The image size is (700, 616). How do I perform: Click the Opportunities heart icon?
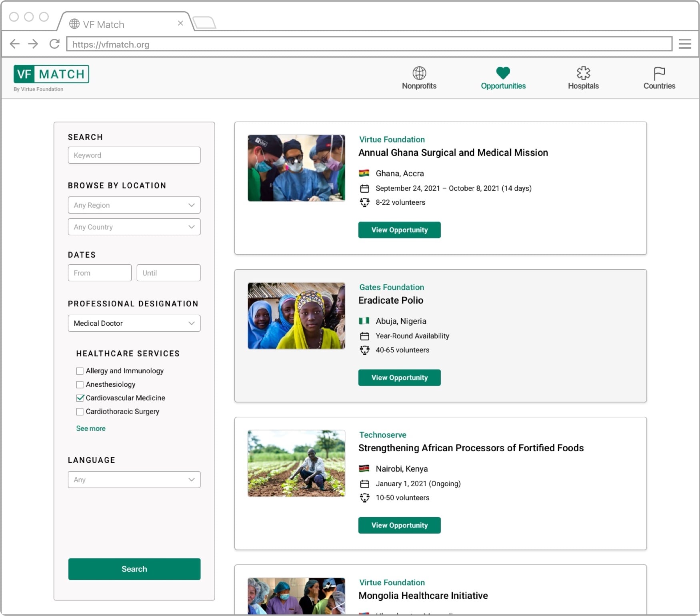pos(503,73)
